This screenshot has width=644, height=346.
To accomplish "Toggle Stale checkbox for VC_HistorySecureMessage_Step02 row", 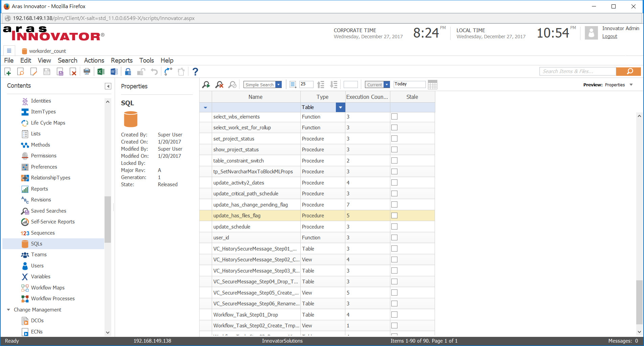I will click(x=394, y=259).
